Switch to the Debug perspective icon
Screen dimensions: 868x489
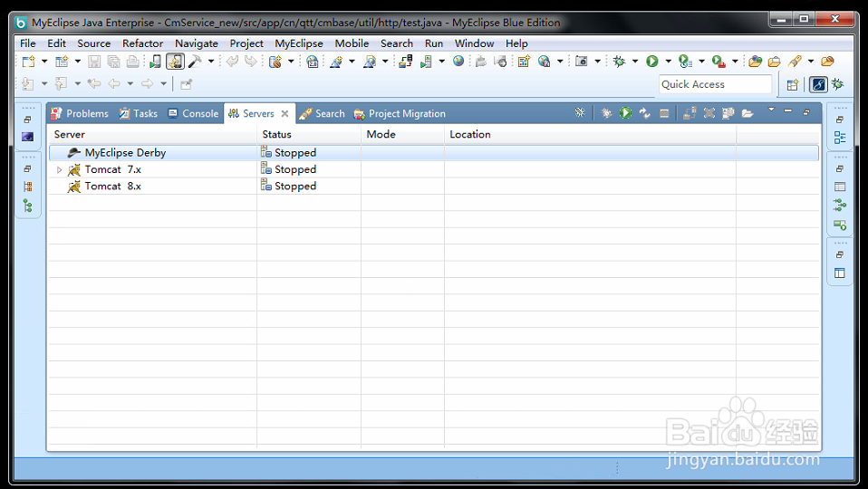click(838, 84)
